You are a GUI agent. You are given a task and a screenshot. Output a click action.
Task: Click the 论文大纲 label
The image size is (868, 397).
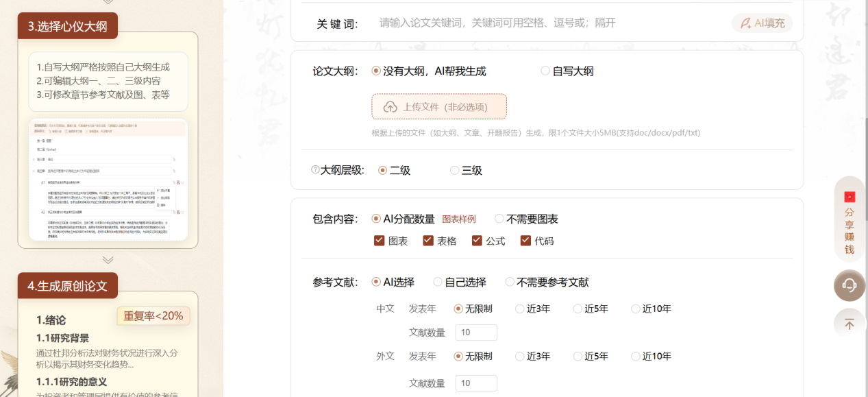coord(335,71)
